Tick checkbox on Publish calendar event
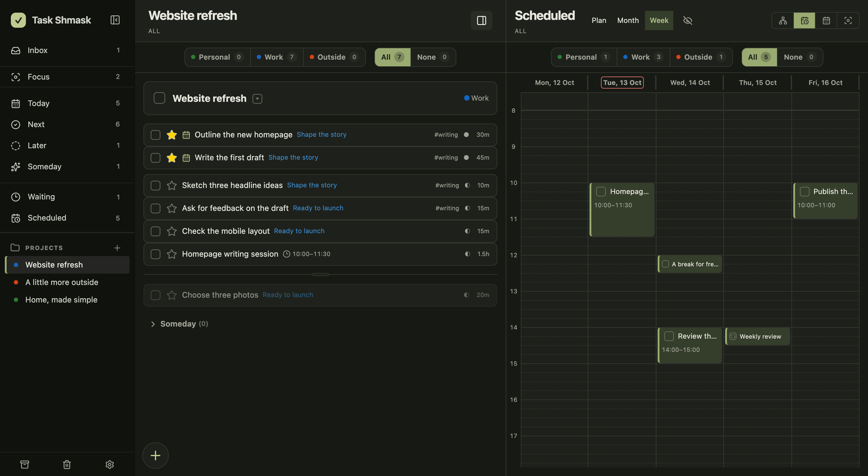This screenshot has height=476, width=868. [x=804, y=191]
